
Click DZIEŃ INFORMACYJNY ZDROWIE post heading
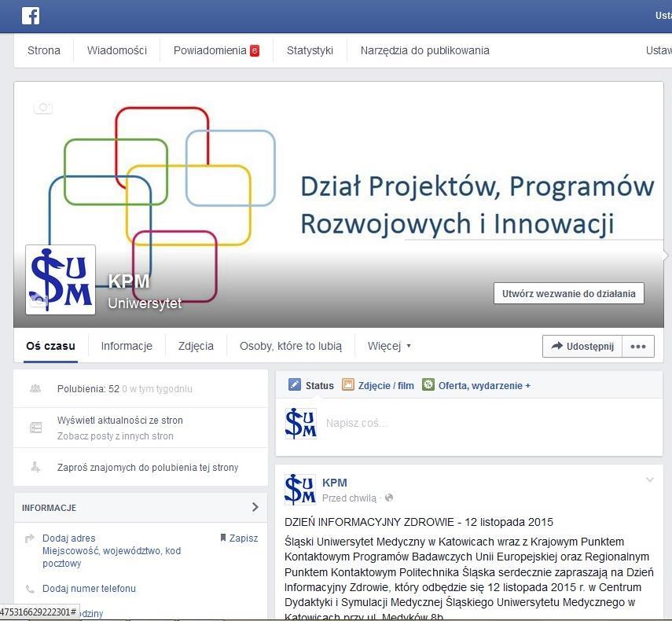click(x=419, y=522)
